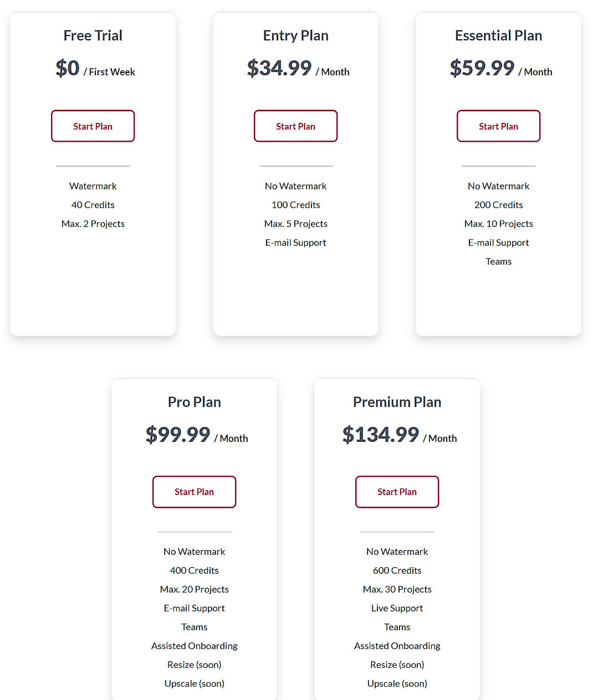Start the Pro Plan subscription
Screen dimensions: 593x700
point(194,492)
